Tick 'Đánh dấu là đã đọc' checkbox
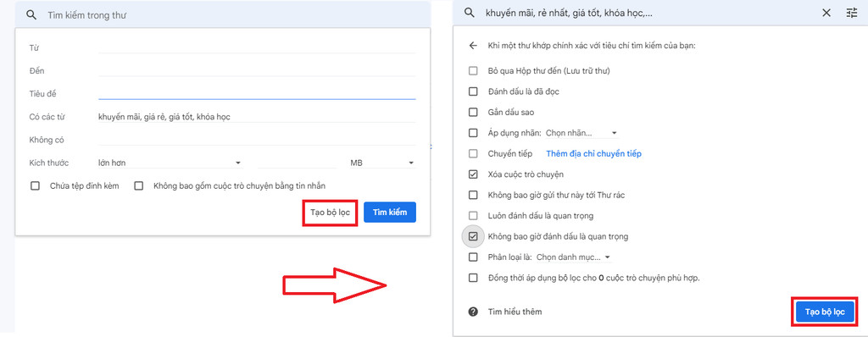Image resolution: width=868 pixels, height=337 pixels. [473, 91]
